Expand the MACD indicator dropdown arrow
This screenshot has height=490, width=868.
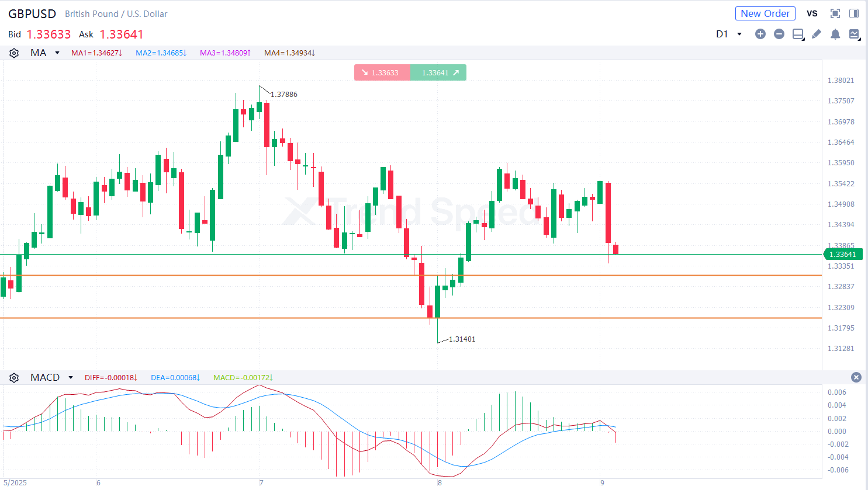tap(71, 377)
